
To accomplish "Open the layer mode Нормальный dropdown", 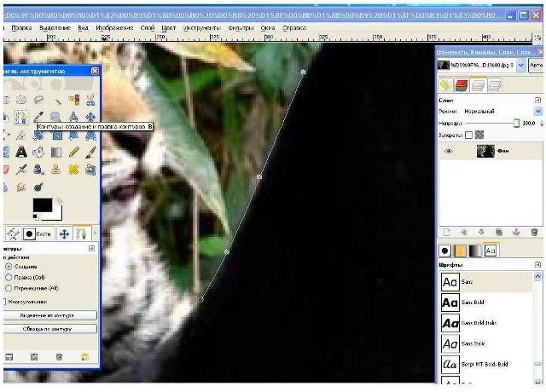I will pos(537,111).
